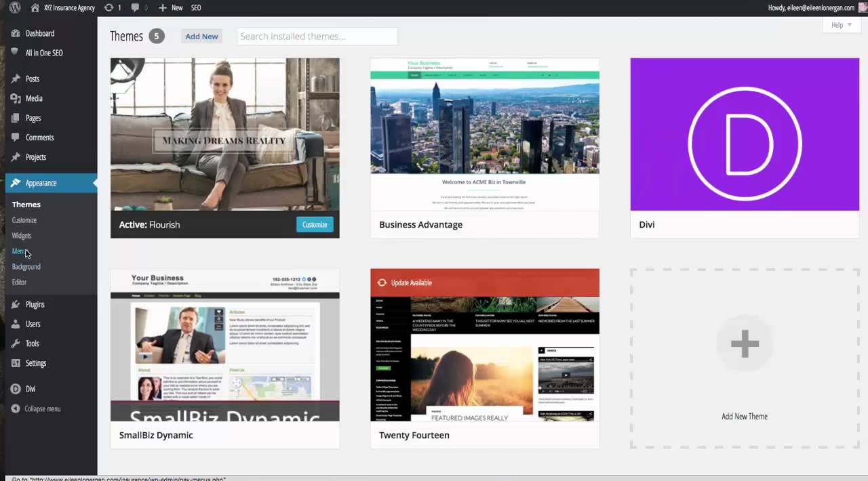Screen dimensions: 868x481
Task: Click the Settings sliders icon
Action: [x=16, y=363]
